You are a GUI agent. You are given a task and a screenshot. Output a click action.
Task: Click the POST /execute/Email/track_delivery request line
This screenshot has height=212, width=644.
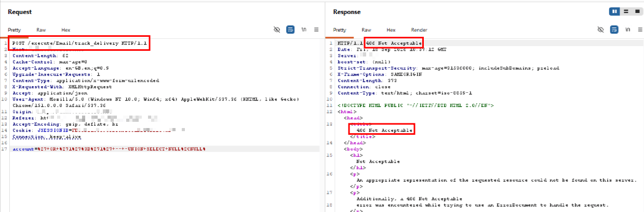coord(80,43)
